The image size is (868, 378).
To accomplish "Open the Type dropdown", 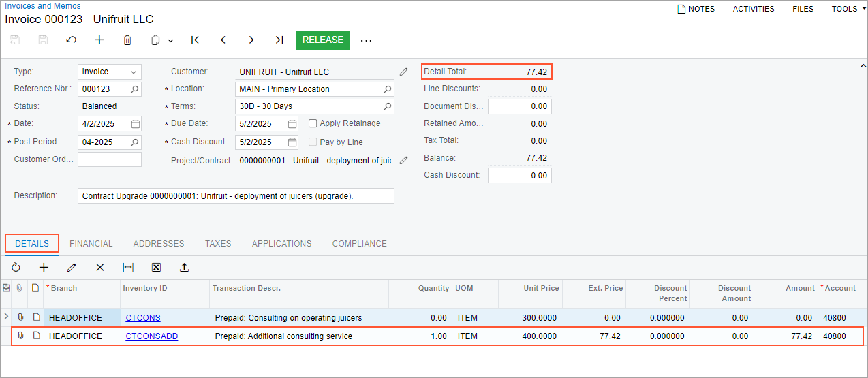I will pos(133,72).
